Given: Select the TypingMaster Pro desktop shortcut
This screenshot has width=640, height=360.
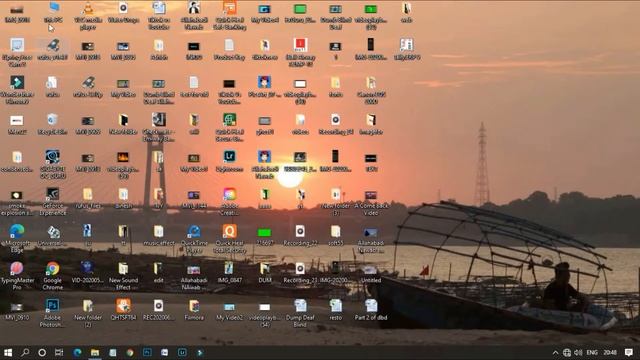Looking at the screenshot, I should point(17,276).
